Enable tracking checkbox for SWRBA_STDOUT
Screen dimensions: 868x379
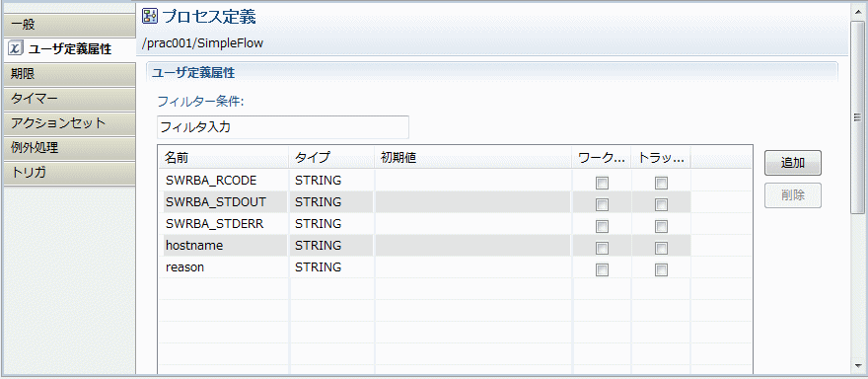coord(661,204)
